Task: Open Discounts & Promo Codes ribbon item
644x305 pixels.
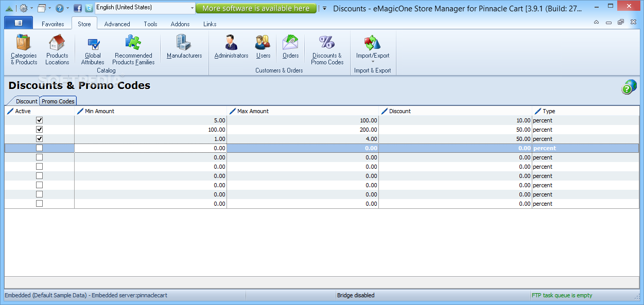Action: [327, 50]
